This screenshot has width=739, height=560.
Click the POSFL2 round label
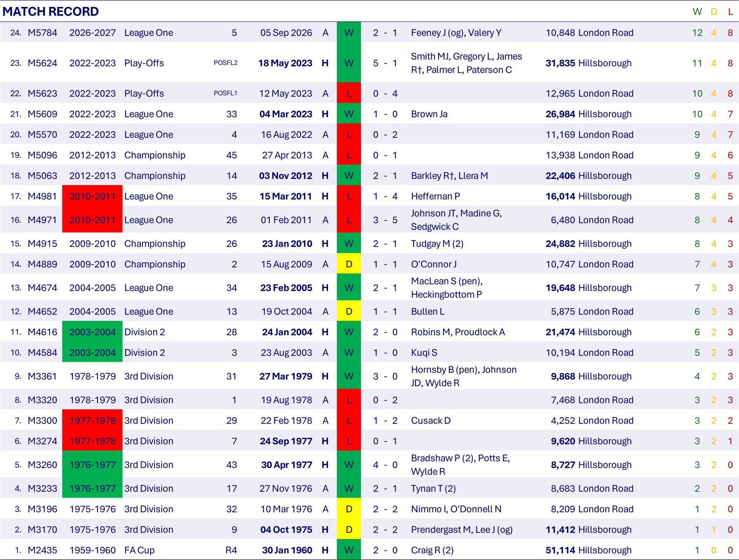[226, 63]
